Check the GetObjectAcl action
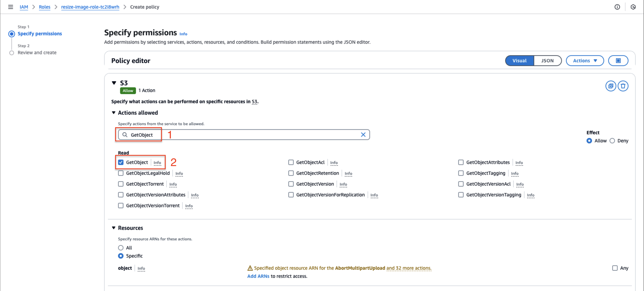This screenshot has width=644, height=291. coord(291,162)
